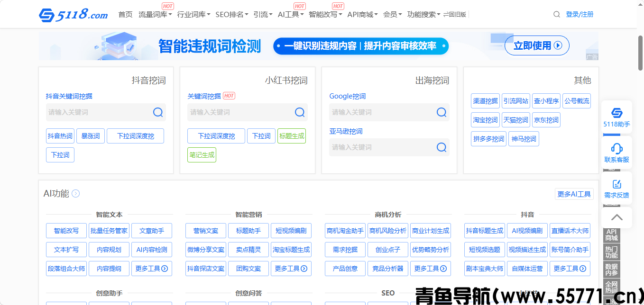Open 智能改写 tool in 智能文本
Image resolution: width=644 pixels, height=305 pixels.
(x=66, y=231)
